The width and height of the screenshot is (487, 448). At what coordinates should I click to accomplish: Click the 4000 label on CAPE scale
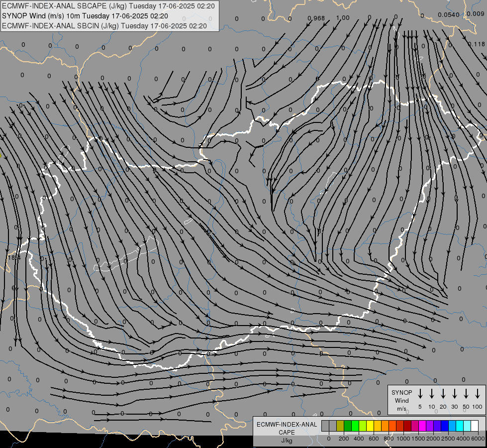[x=463, y=439]
